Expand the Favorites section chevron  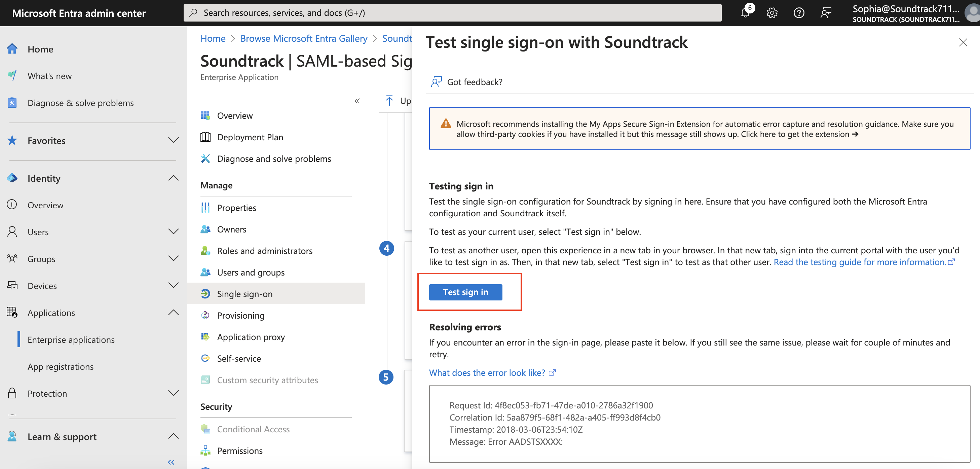coord(174,140)
